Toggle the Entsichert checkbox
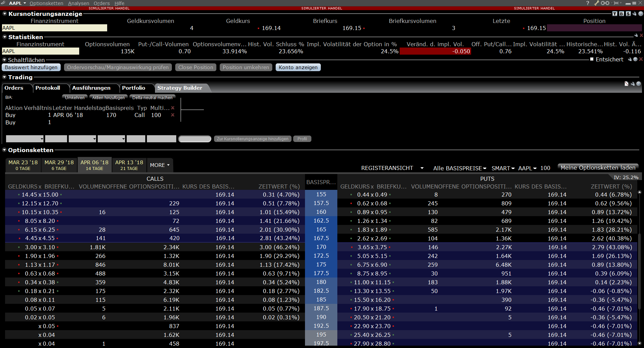The width and height of the screenshot is (644, 348). click(592, 59)
